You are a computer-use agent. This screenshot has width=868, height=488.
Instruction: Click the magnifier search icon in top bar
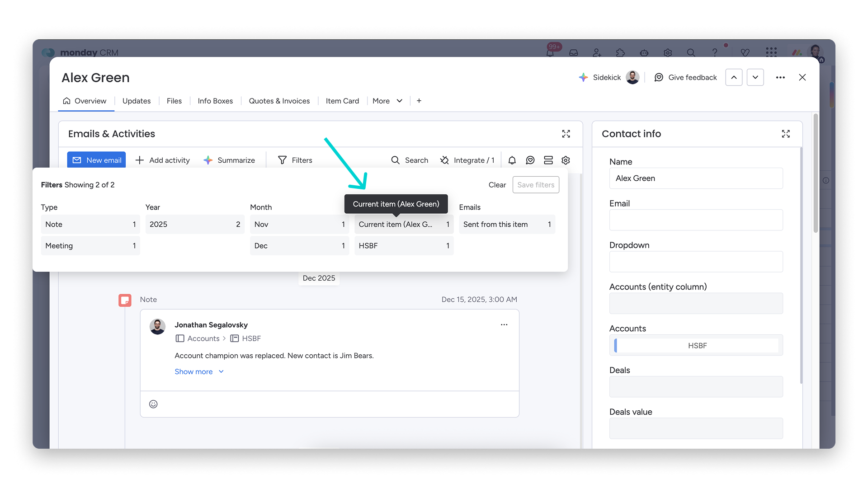[691, 53]
